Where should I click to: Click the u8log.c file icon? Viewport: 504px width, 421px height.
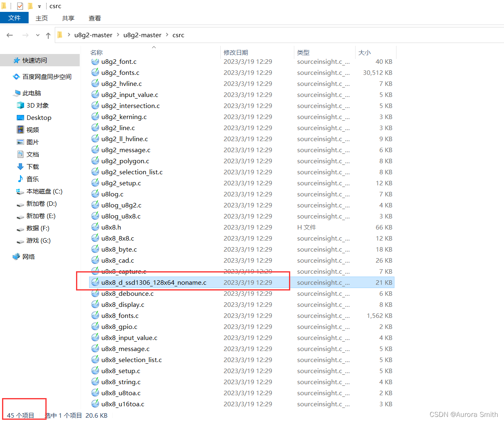point(95,194)
